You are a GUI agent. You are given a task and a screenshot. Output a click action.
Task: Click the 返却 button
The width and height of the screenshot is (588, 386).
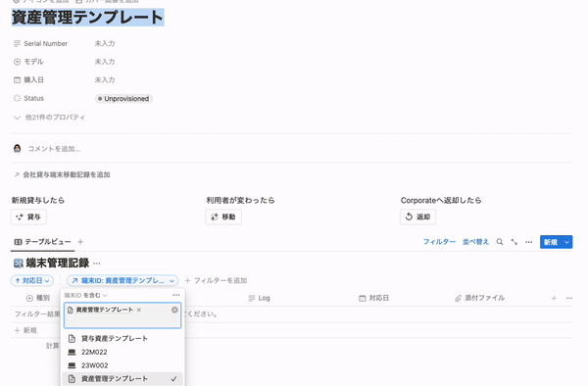[x=417, y=217]
